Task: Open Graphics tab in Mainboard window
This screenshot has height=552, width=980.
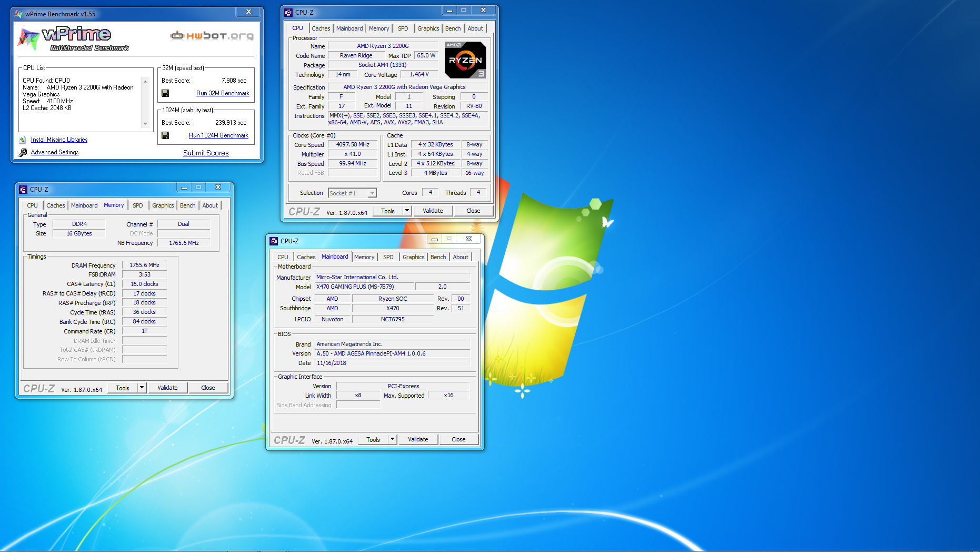Action: coord(413,257)
